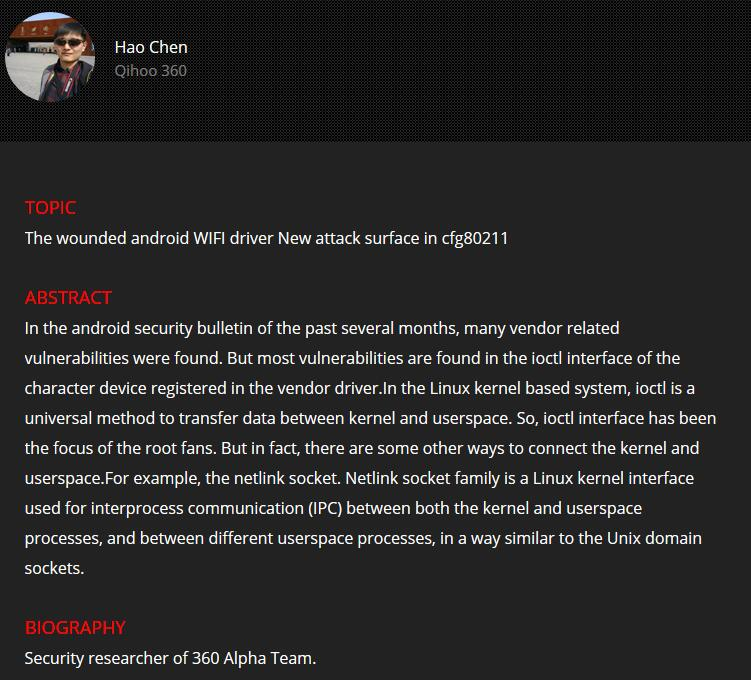Click the biography text about 360 Alpha Team
Image resolution: width=751 pixels, height=680 pixels.
[170, 658]
